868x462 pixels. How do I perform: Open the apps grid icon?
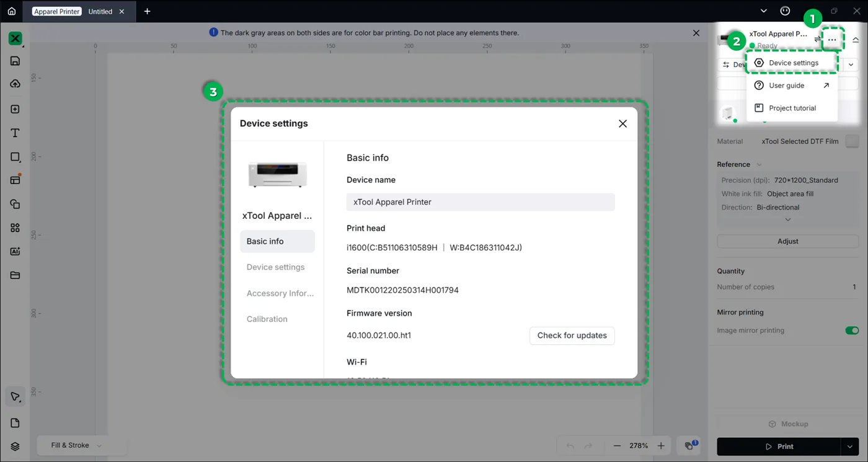(x=15, y=228)
